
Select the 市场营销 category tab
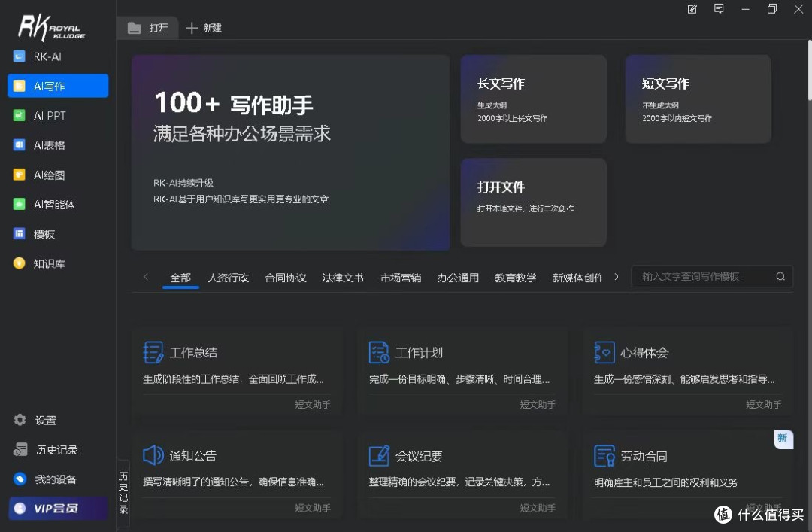click(x=401, y=278)
